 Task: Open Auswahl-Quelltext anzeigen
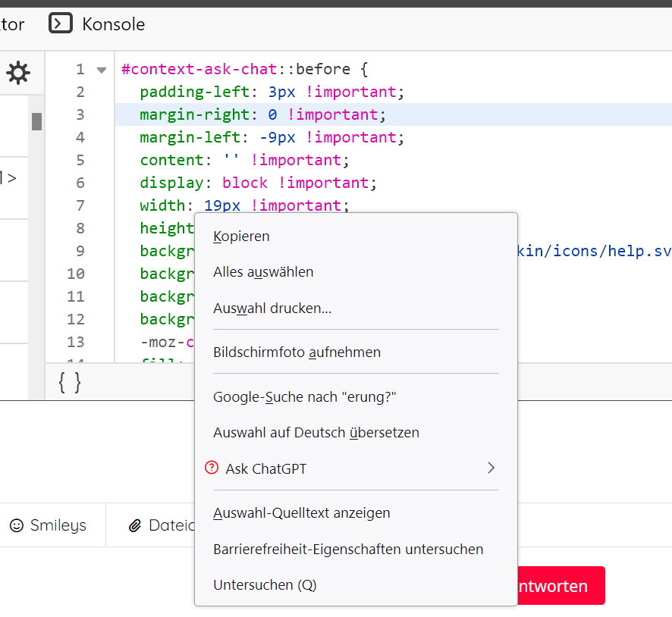click(x=301, y=513)
